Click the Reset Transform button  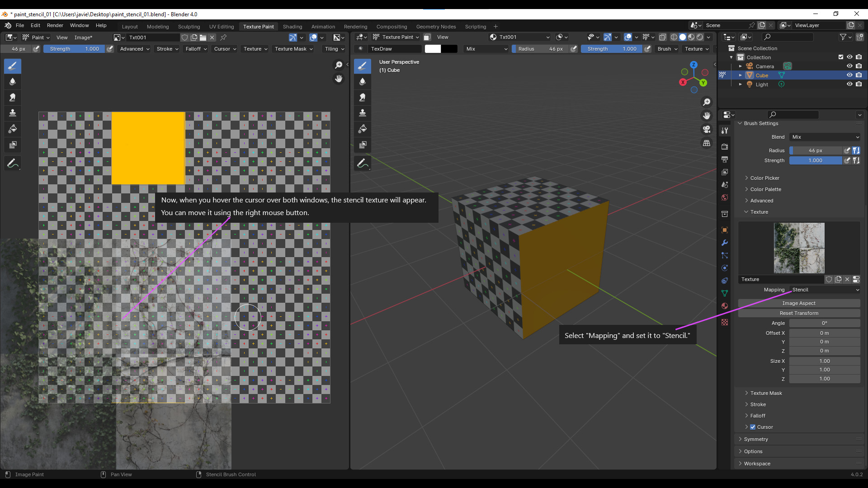tap(799, 313)
